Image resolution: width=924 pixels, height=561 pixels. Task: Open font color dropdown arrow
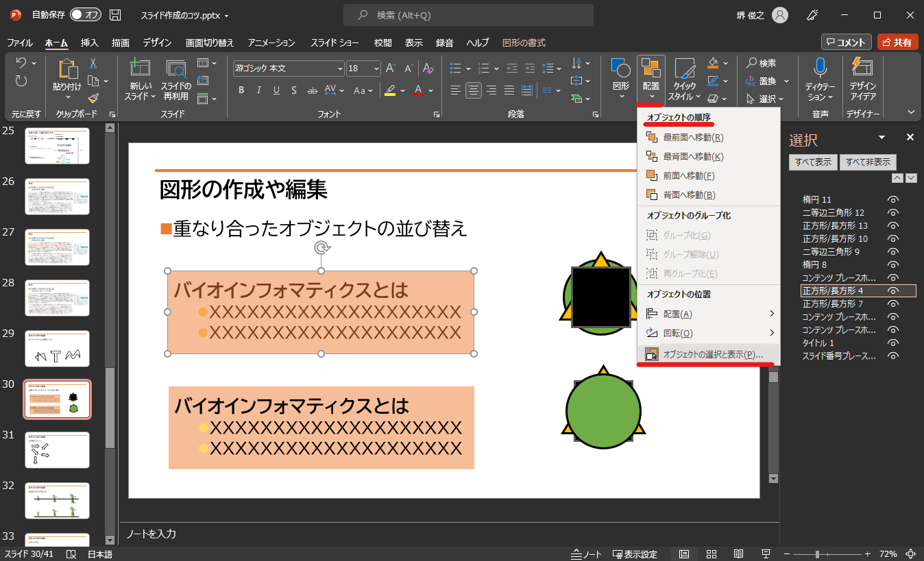pyautogui.click(x=430, y=90)
